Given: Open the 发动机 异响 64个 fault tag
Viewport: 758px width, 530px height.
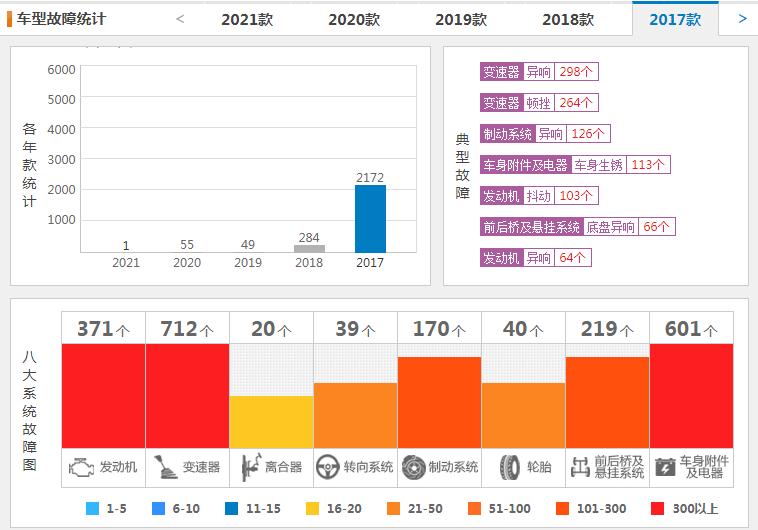Looking at the screenshot, I should click(x=536, y=258).
